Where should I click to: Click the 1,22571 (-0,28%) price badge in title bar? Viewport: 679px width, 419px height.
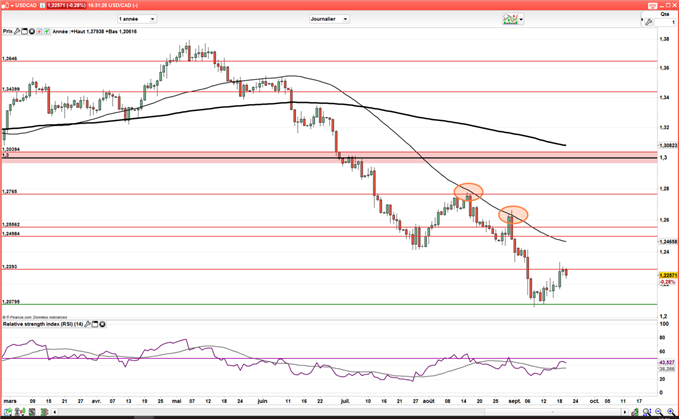(x=67, y=5)
